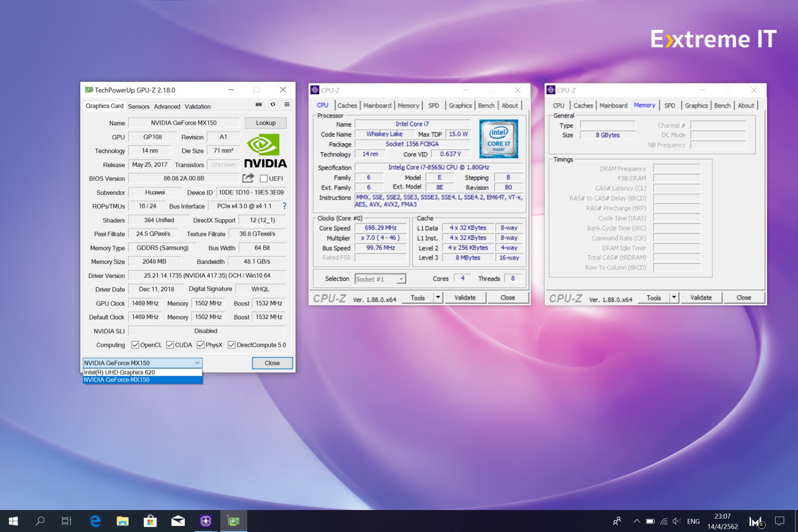Toggle the UEFI checkbox

pos(263,179)
